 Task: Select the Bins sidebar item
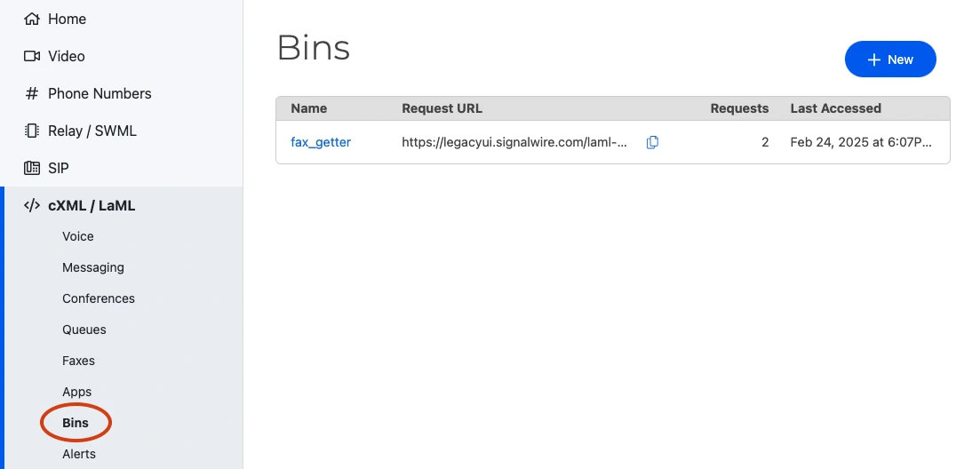click(76, 423)
